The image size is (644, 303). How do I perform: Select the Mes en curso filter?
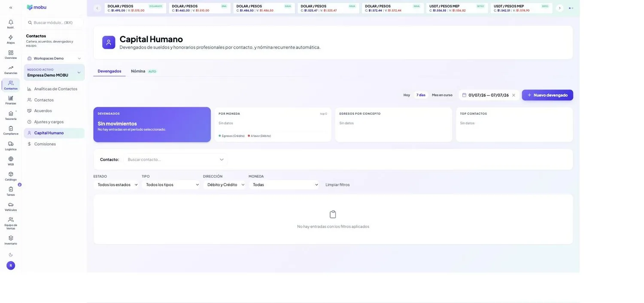[442, 95]
